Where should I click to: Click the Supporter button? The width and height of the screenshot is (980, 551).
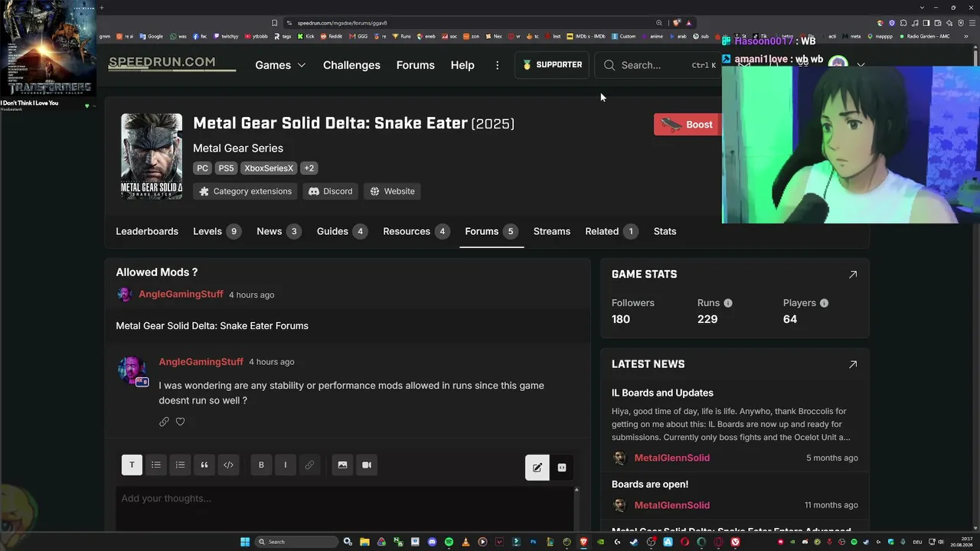[x=552, y=65]
